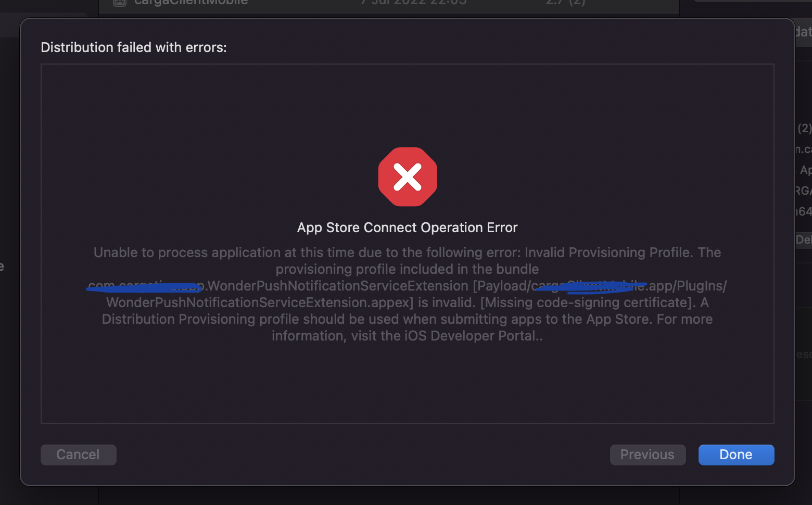The image size is (812, 505).
Task: Click the '(2)' value in the right details panel
Action: pyautogui.click(x=805, y=128)
